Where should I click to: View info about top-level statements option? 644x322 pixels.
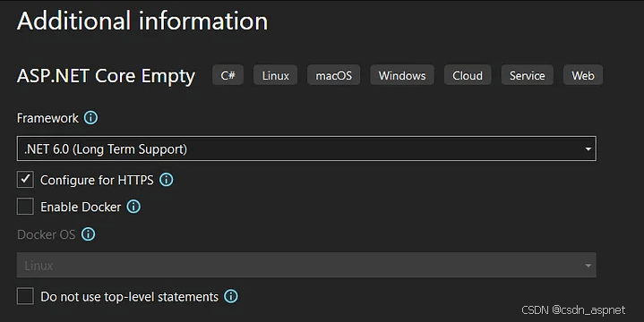click(x=231, y=296)
